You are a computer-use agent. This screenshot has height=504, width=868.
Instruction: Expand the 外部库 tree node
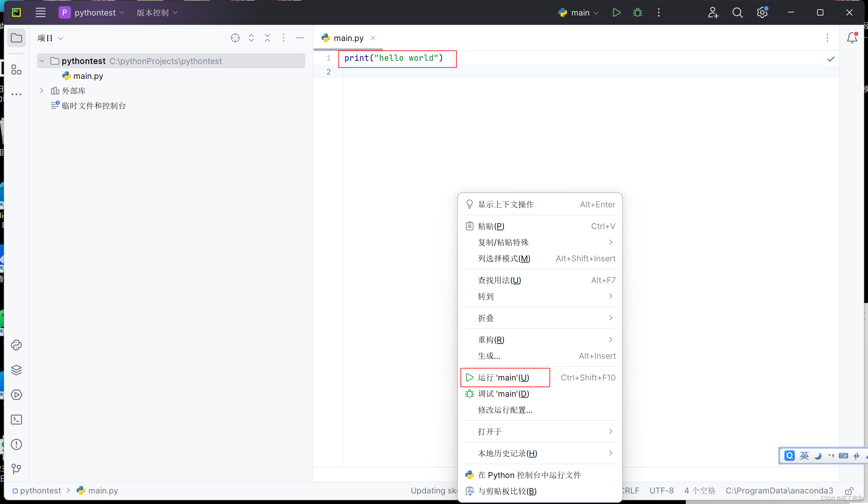pyautogui.click(x=42, y=91)
